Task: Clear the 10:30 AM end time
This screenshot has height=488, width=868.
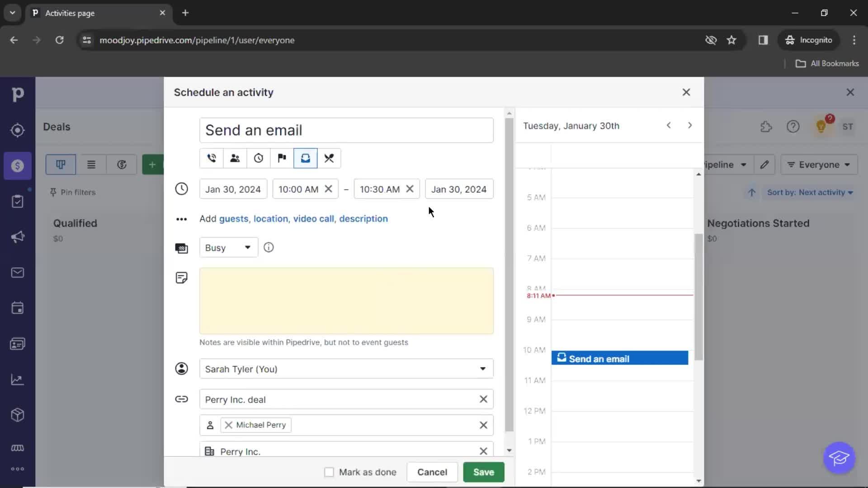Action: click(x=410, y=189)
